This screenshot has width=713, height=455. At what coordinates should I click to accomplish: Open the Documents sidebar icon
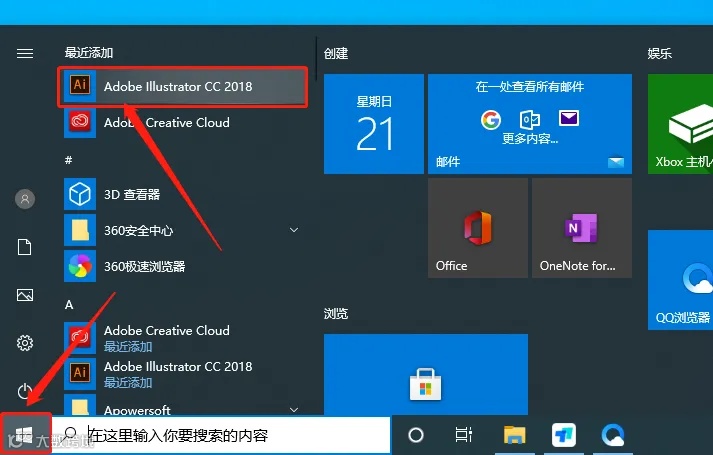tap(25, 247)
